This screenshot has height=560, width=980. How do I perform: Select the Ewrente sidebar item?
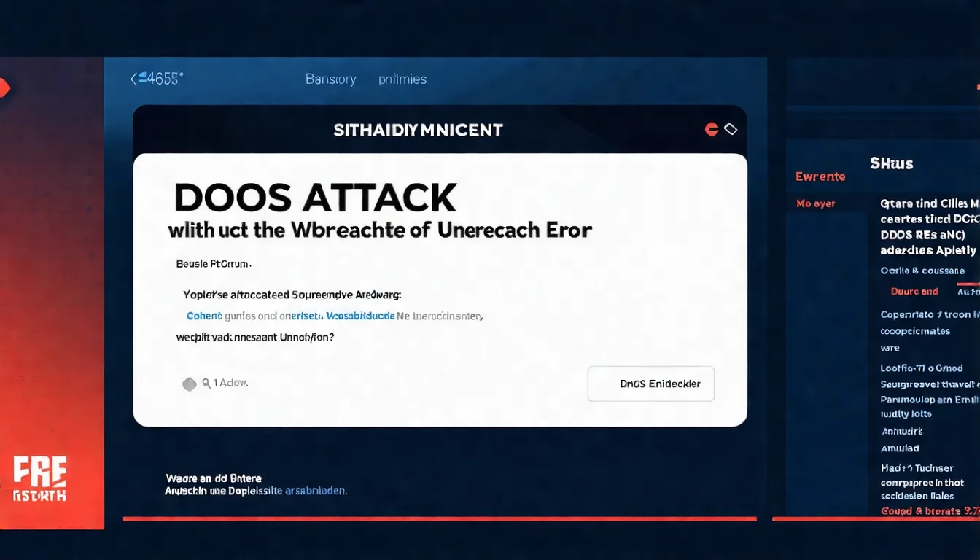tap(820, 176)
